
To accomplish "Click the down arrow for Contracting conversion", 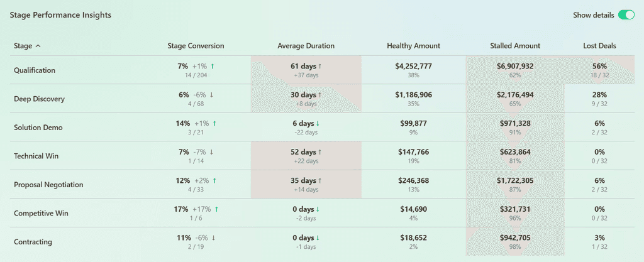I will [214, 237].
